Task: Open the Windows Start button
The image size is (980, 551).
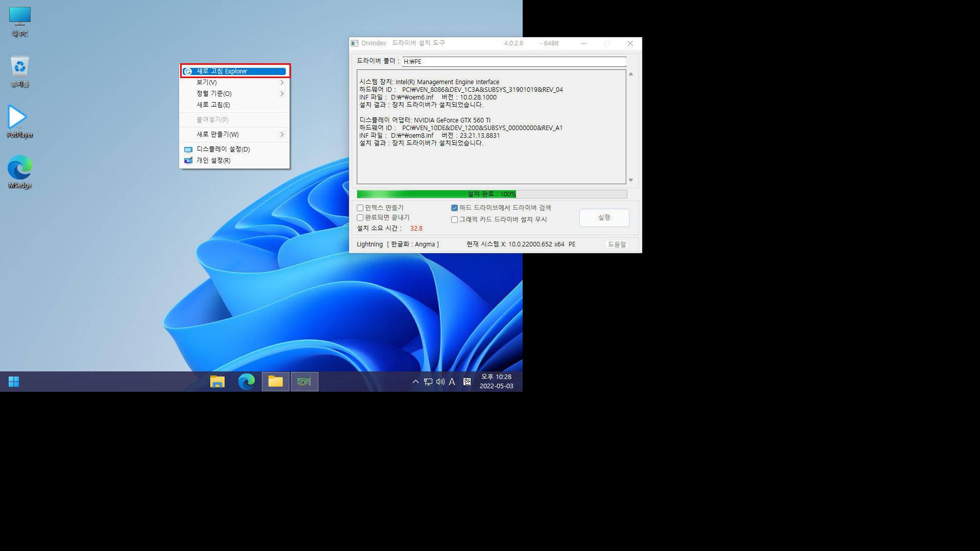Action: [14, 382]
